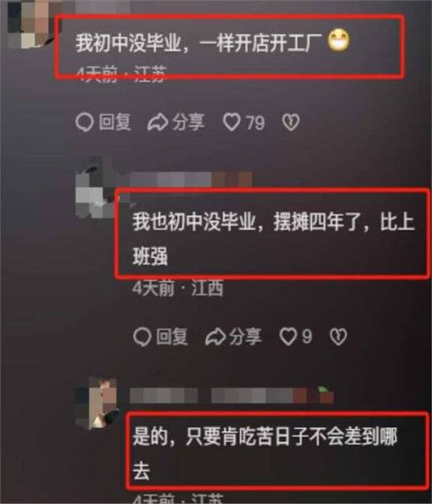Click the 回复 label under first comment
The width and height of the screenshot is (432, 504).
115,122
